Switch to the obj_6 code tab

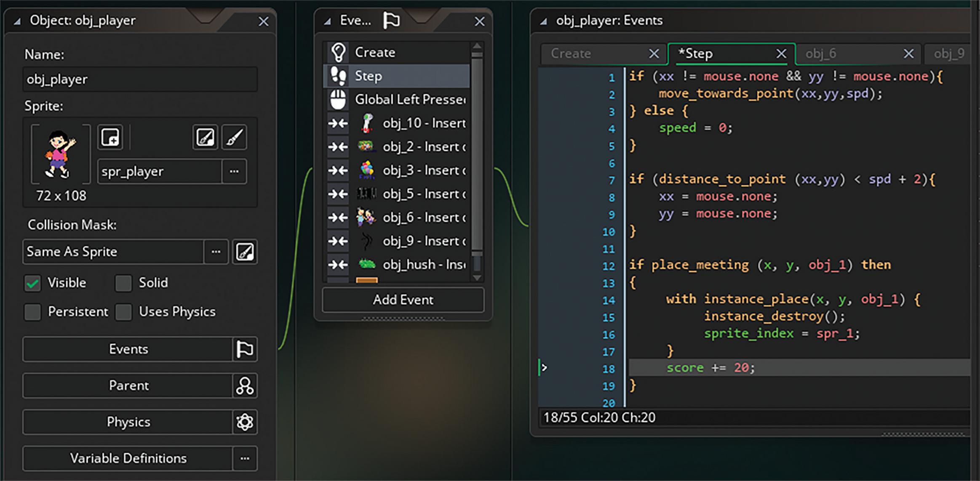821,54
